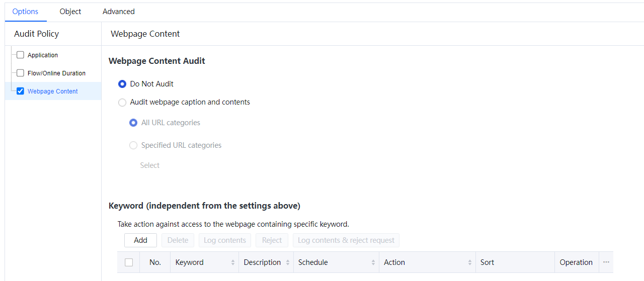Enable the Application audit checkbox
This screenshot has height=281, width=644.
[x=21, y=55]
